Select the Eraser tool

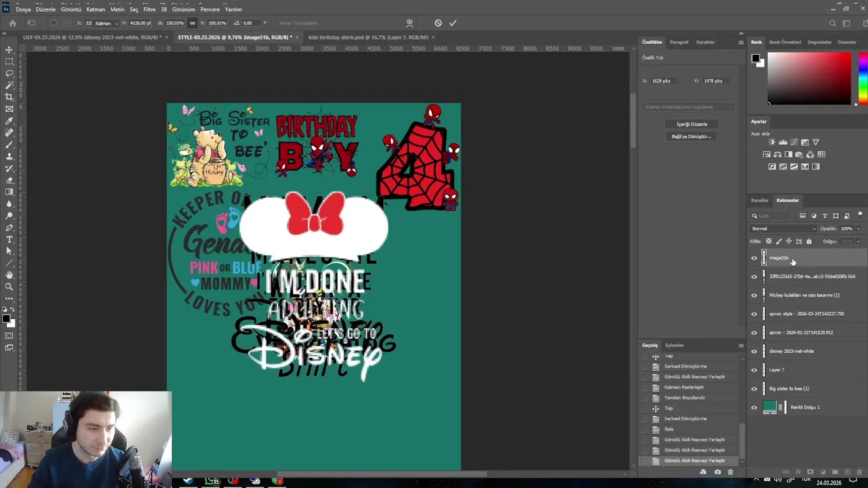tap(9, 180)
